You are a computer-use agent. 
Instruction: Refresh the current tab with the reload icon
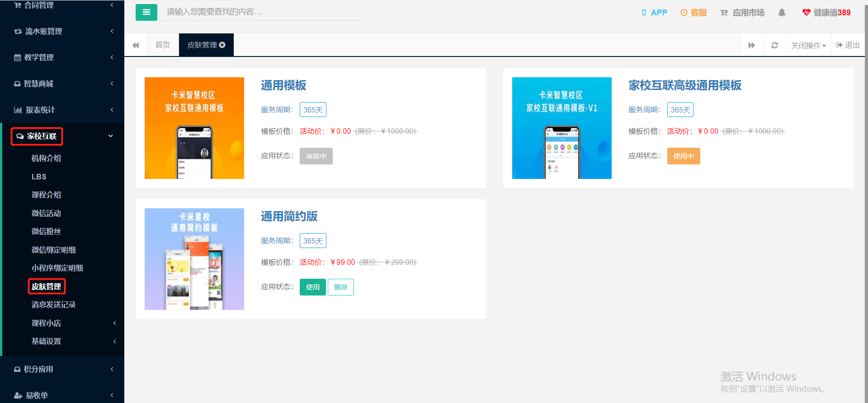coord(774,45)
